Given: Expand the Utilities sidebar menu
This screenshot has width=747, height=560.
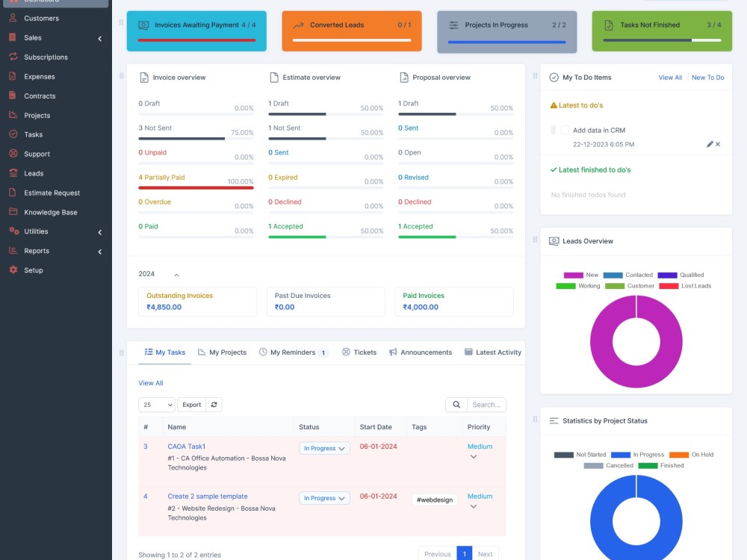Looking at the screenshot, I should (x=99, y=232).
